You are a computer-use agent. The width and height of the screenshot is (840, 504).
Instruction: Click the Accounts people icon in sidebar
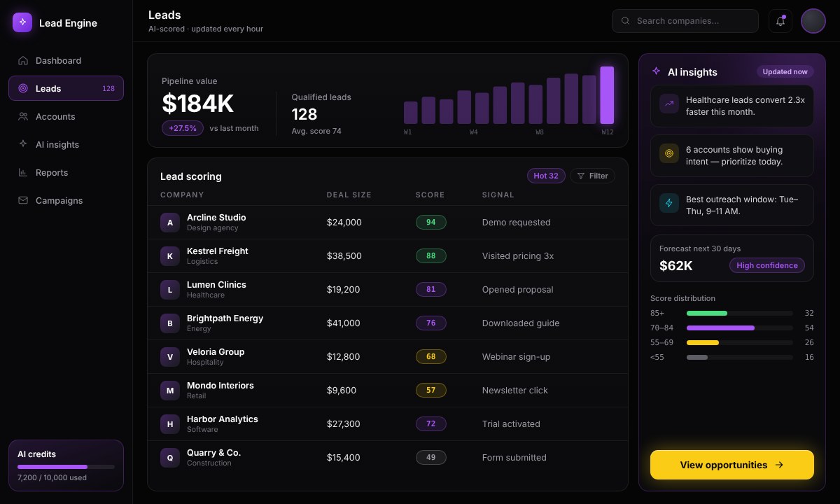click(x=23, y=117)
